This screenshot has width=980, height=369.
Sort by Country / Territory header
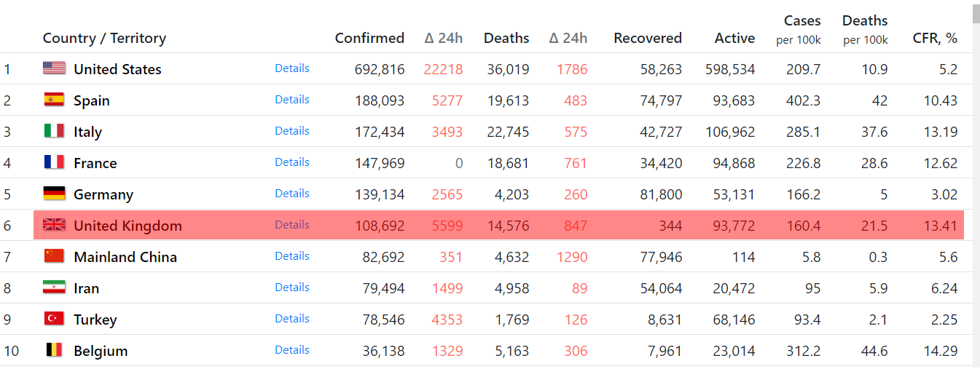pos(104,38)
